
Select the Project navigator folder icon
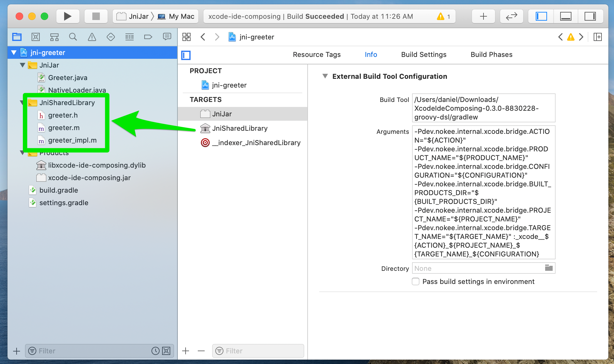click(x=17, y=37)
